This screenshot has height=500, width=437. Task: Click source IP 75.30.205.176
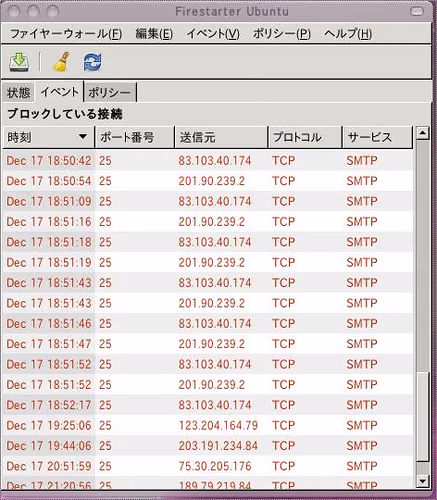tap(215, 466)
